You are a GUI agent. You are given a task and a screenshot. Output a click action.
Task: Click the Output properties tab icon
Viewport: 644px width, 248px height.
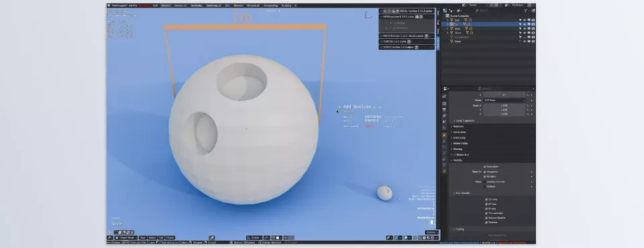(x=444, y=110)
